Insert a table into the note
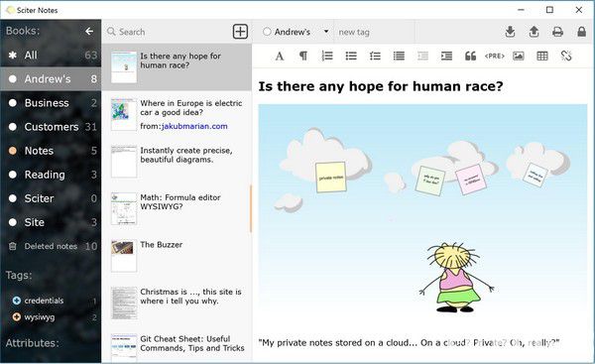 pyautogui.click(x=542, y=57)
